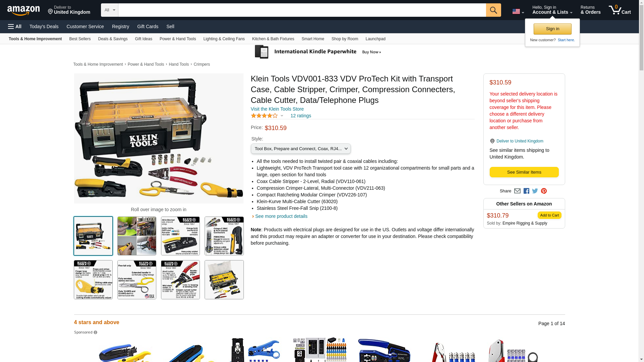Share product on Facebook icon

(526, 191)
